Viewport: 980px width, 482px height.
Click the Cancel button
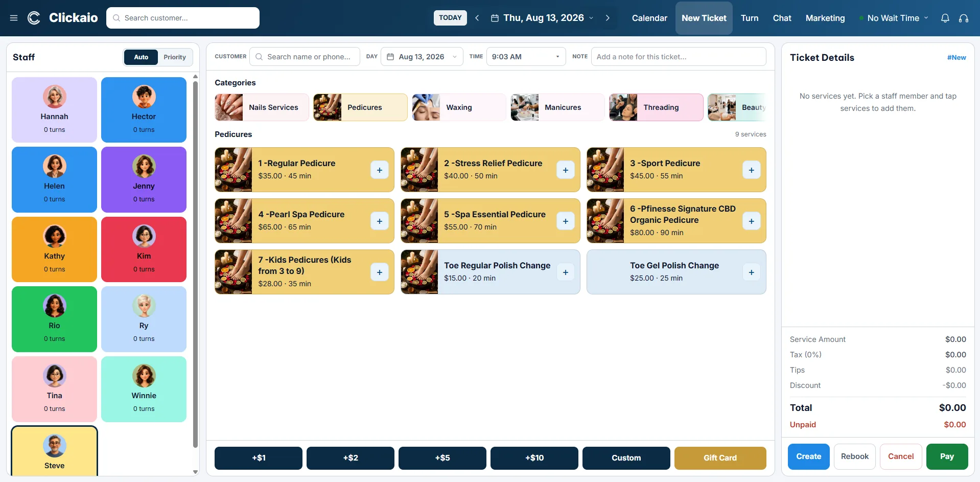tap(901, 456)
